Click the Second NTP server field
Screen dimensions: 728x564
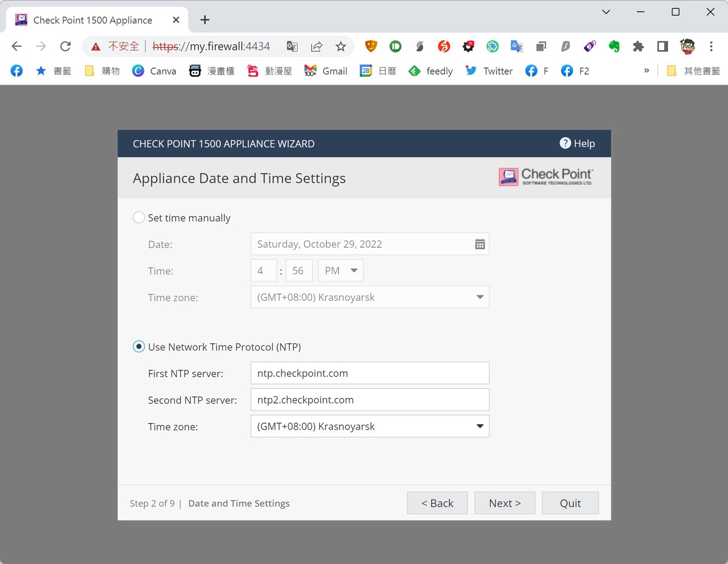369,400
